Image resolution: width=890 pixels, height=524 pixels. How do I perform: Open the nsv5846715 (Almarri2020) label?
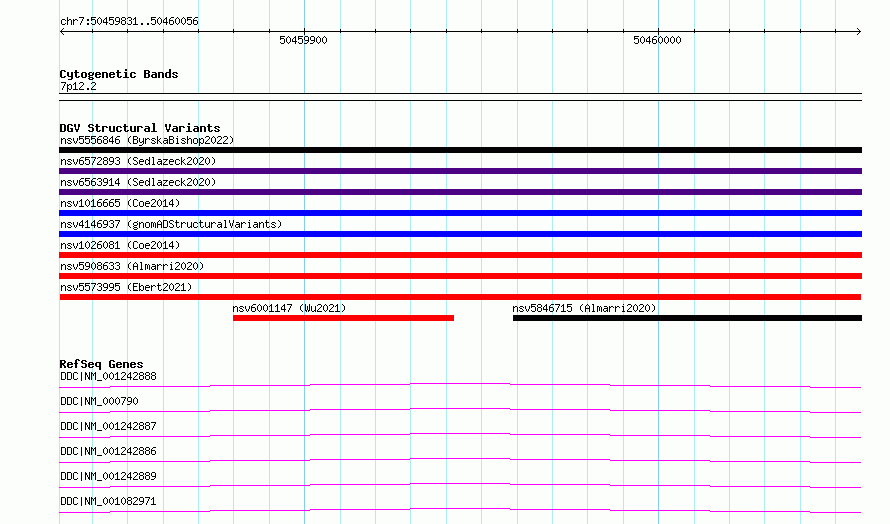tap(584, 308)
